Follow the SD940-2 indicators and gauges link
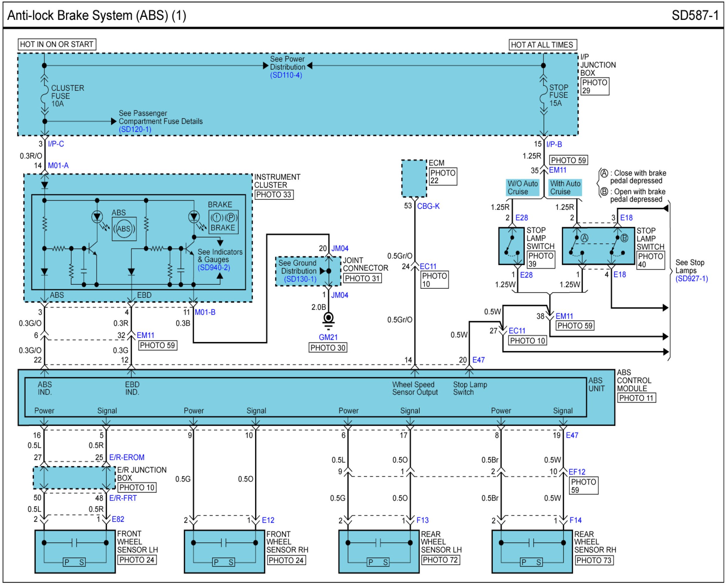 [x=214, y=268]
